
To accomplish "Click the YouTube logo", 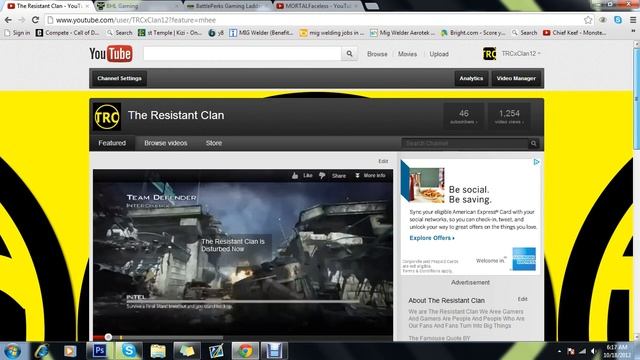I will pos(111,54).
